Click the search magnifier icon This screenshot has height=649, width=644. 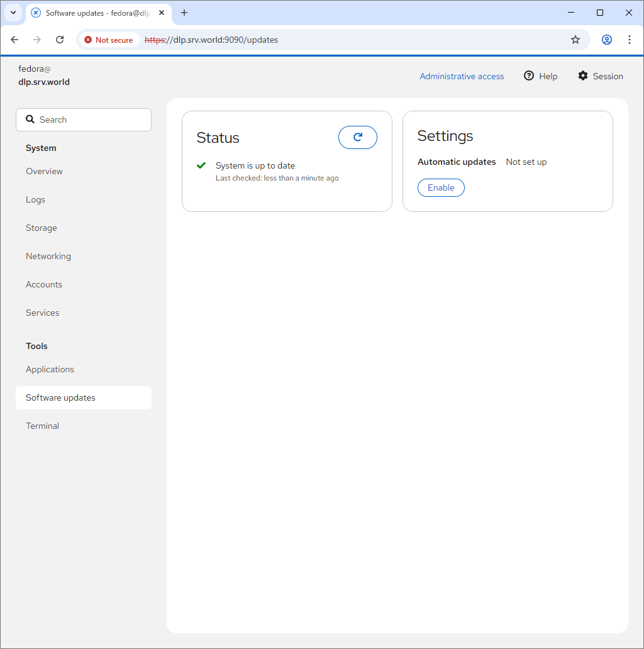point(30,119)
